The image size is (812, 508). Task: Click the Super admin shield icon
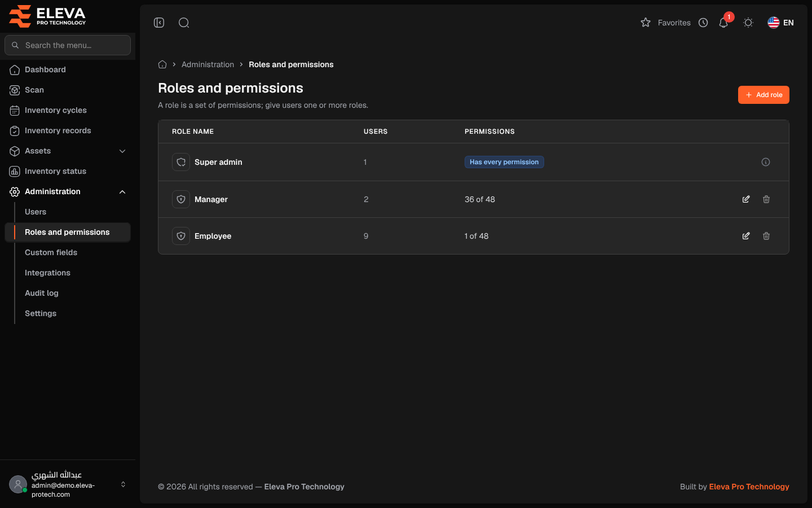(181, 162)
